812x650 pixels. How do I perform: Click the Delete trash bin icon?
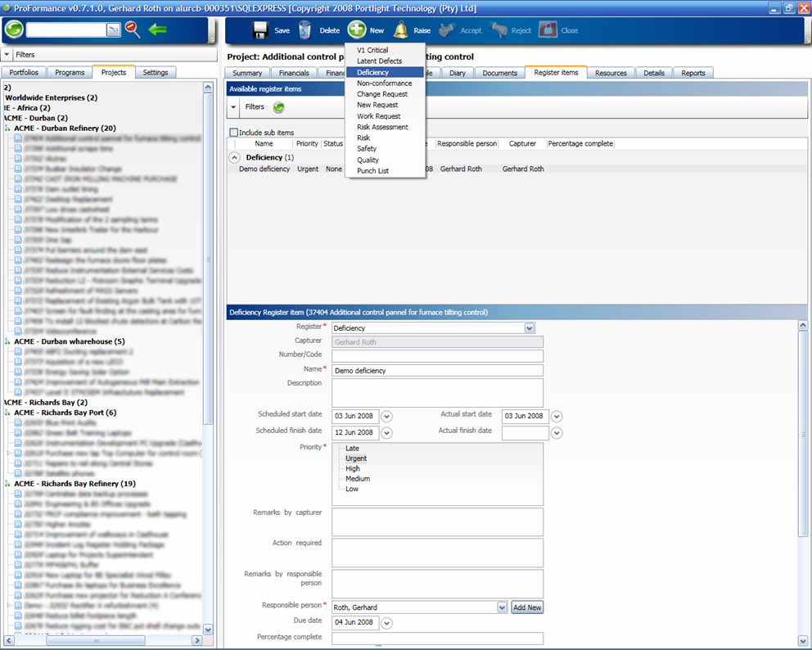(305, 30)
